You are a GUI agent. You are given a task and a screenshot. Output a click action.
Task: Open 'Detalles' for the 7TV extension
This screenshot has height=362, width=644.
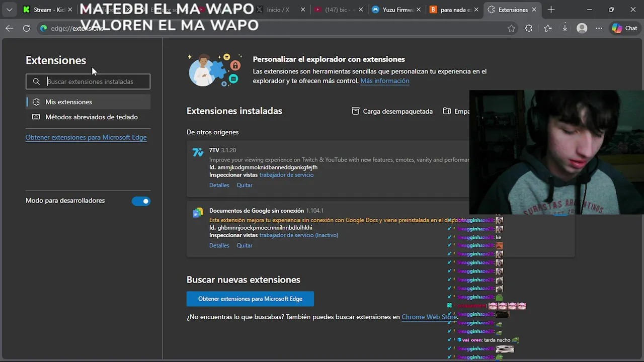tap(219, 185)
